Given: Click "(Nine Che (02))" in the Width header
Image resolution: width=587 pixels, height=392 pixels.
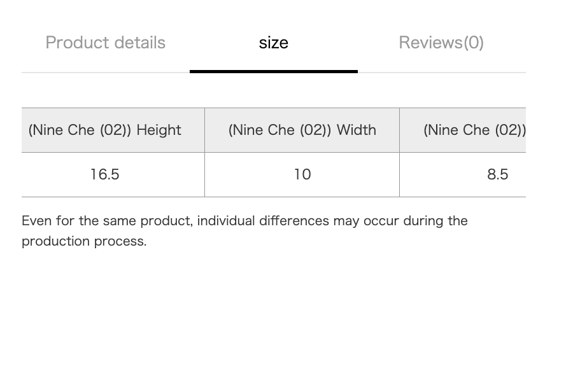Looking at the screenshot, I should pos(279,130).
